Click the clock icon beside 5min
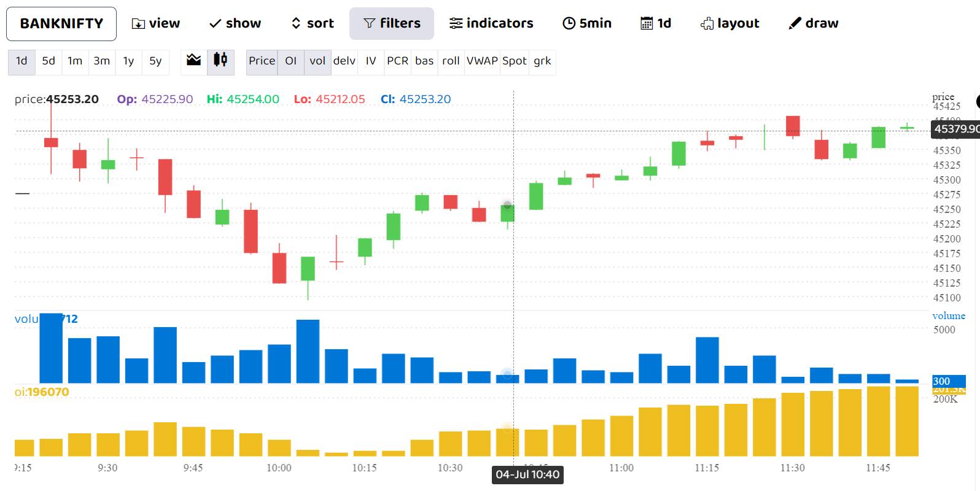Image resolution: width=980 pixels, height=491 pixels. (x=569, y=23)
